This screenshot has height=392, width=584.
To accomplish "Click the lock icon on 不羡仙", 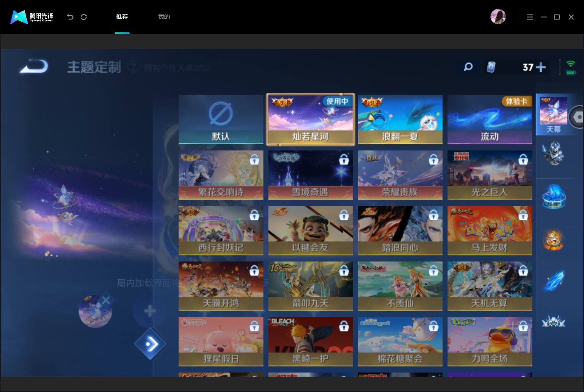I will pos(434,270).
